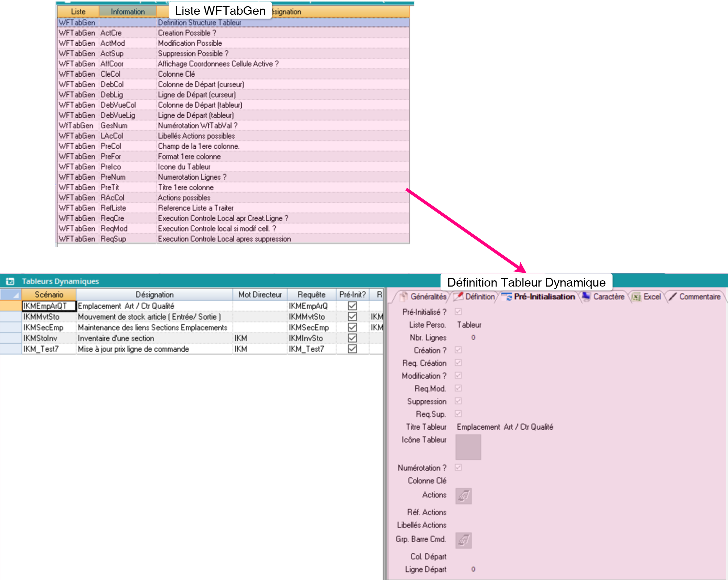Switch to the Pré-Initialisation tab
728x580 pixels.
(544, 297)
